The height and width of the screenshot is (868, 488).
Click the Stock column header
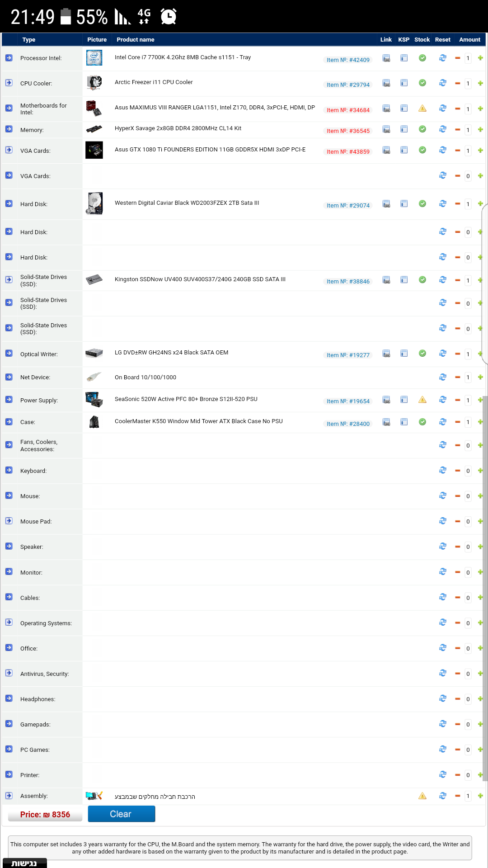pos(422,39)
